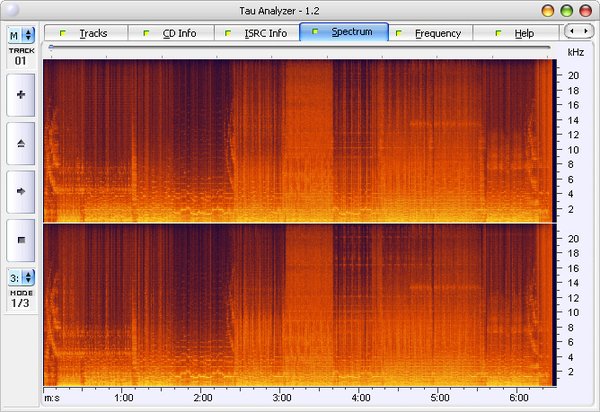
Task: Click the 5:00 time axis label
Action: (440, 398)
